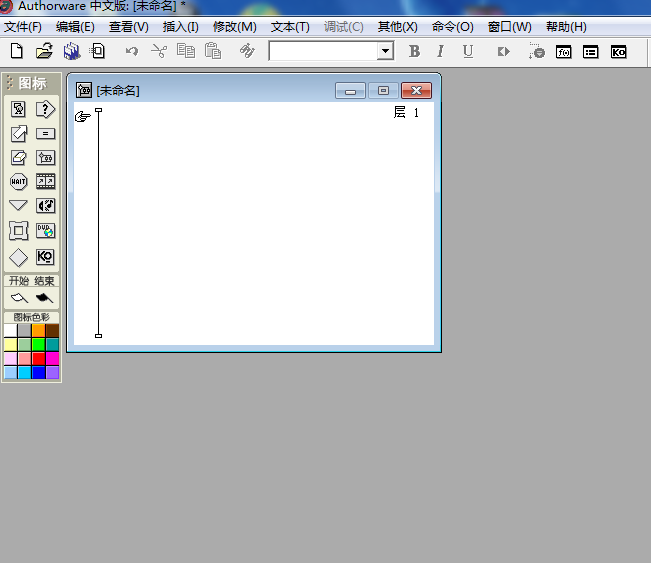Screen dimensions: 651x563
Task: Open the Functions window toolbar icon
Action: (x=563, y=52)
